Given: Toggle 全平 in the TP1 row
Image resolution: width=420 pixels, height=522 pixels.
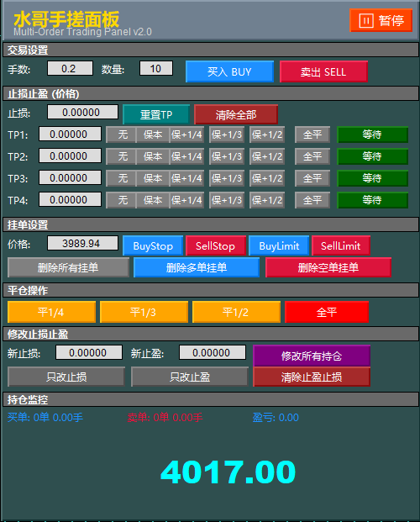Looking at the screenshot, I should tap(312, 134).
